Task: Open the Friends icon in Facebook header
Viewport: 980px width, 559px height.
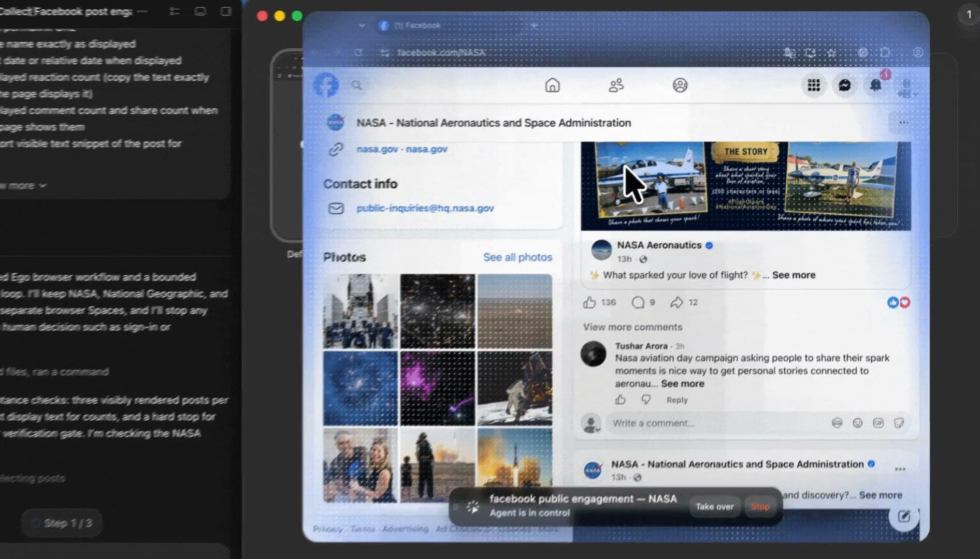Action: tap(616, 85)
